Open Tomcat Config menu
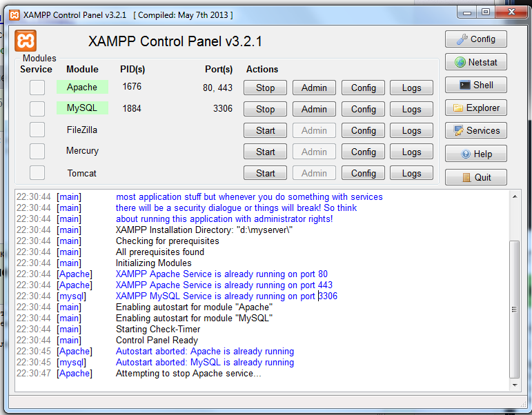 [363, 173]
